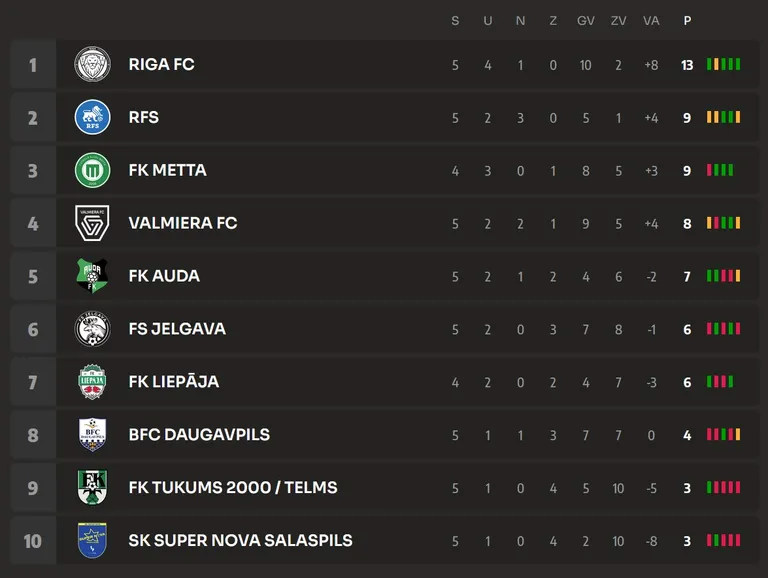Select the Valmiera FC shield emblem
The height and width of the screenshot is (578, 768).
[93, 223]
